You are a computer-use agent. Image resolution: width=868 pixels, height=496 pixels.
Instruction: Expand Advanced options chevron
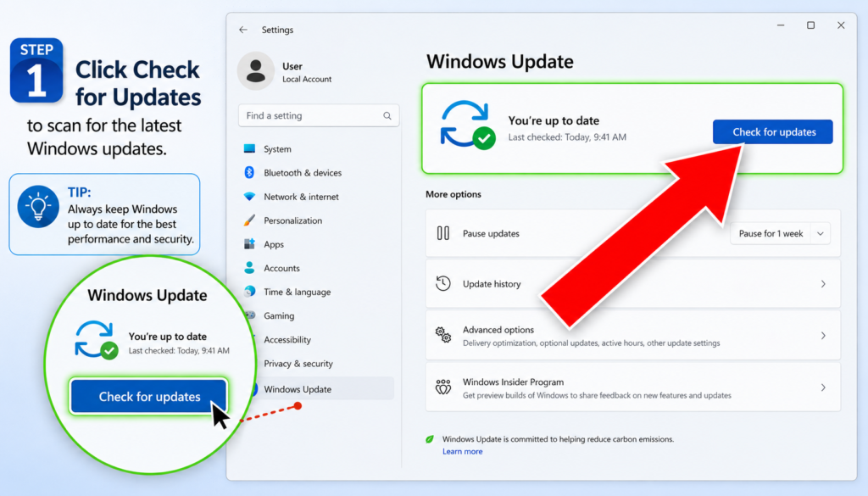pos(823,336)
